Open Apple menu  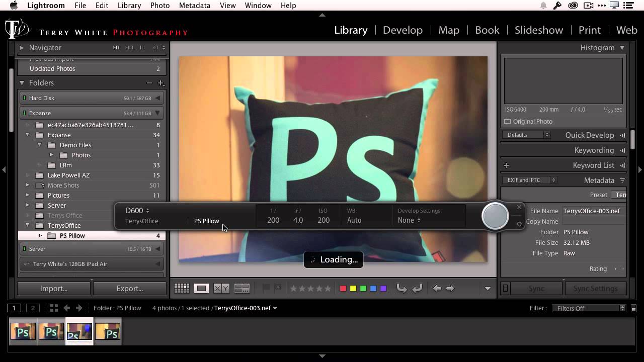14,6
